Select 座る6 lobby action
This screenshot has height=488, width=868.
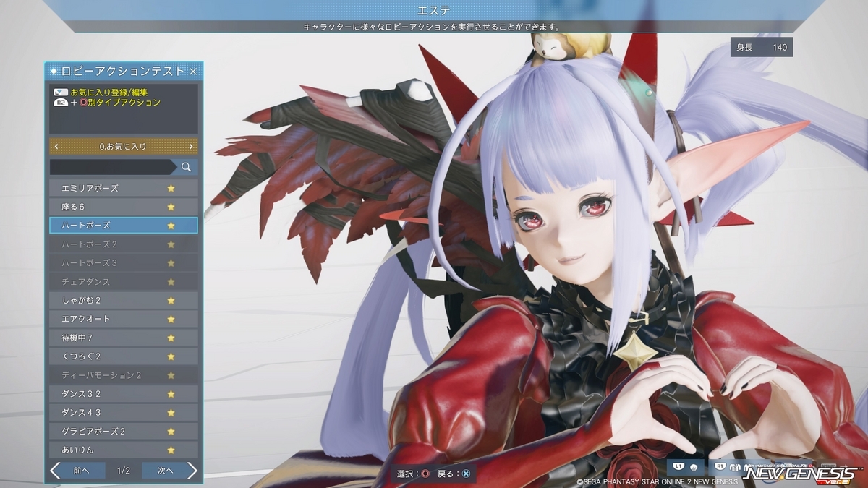(124, 207)
